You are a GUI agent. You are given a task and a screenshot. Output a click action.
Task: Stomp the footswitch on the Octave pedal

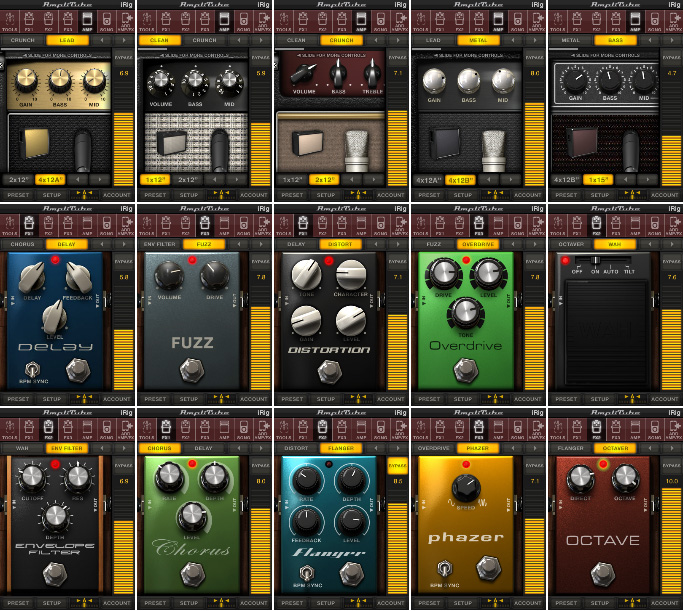603,573
